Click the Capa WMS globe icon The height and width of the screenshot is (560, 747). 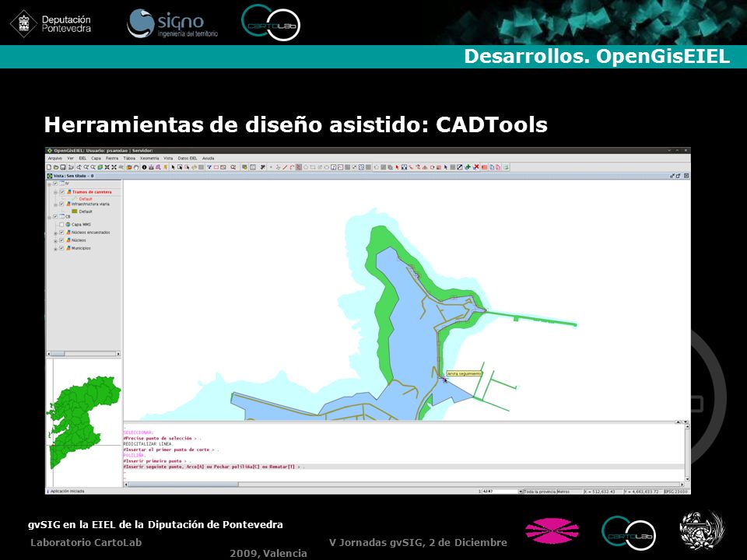(68, 224)
